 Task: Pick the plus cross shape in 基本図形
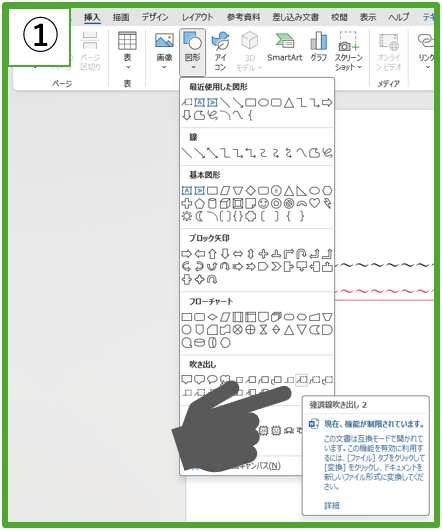click(x=187, y=203)
